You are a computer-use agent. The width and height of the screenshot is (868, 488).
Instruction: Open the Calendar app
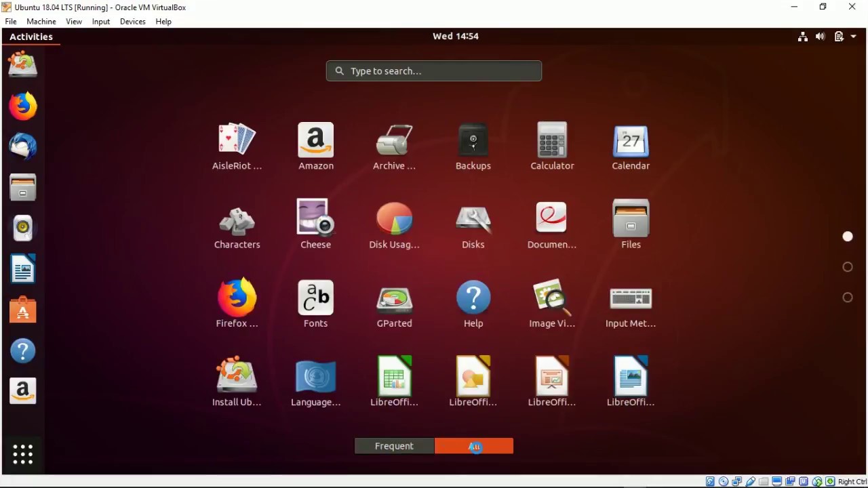pos(631,146)
